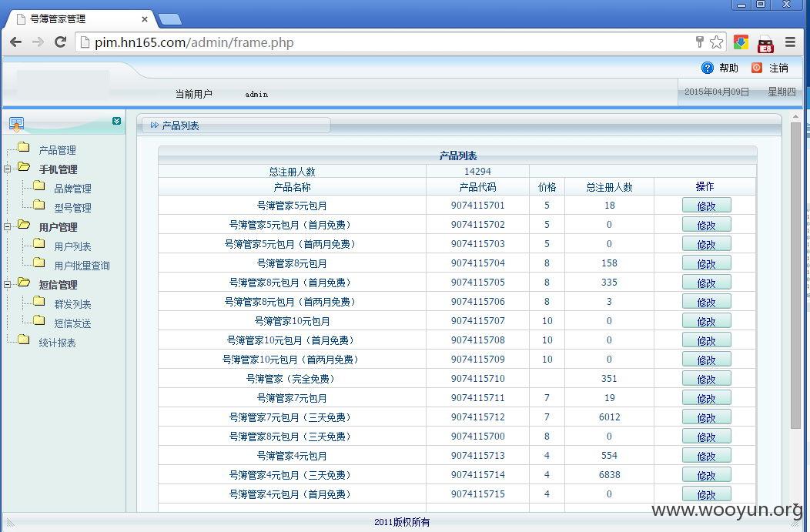810x532 pixels.
Task: Close the 号簿管家管理 browser tab
Action: [x=145, y=19]
